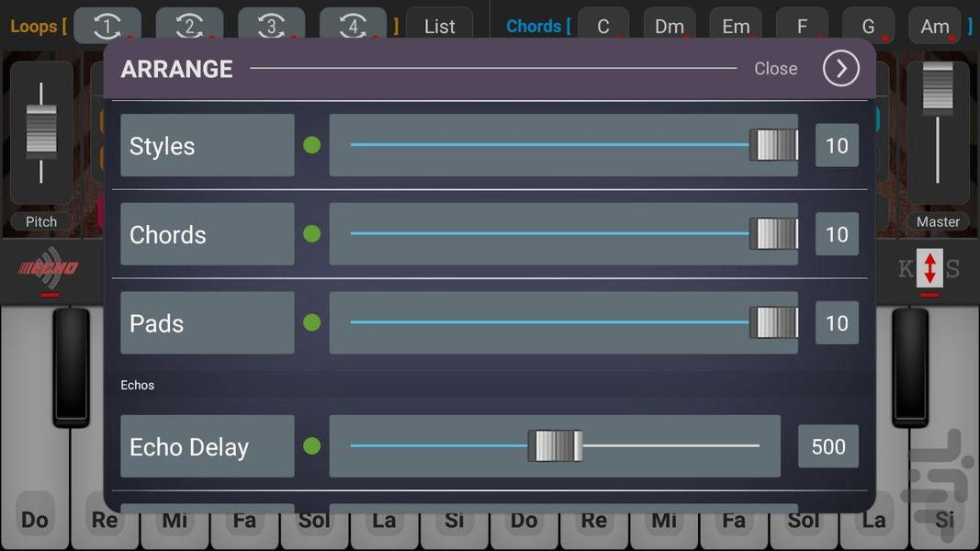This screenshot has width=980, height=551.
Task: Click the Styles value field showing 10
Action: (x=836, y=145)
